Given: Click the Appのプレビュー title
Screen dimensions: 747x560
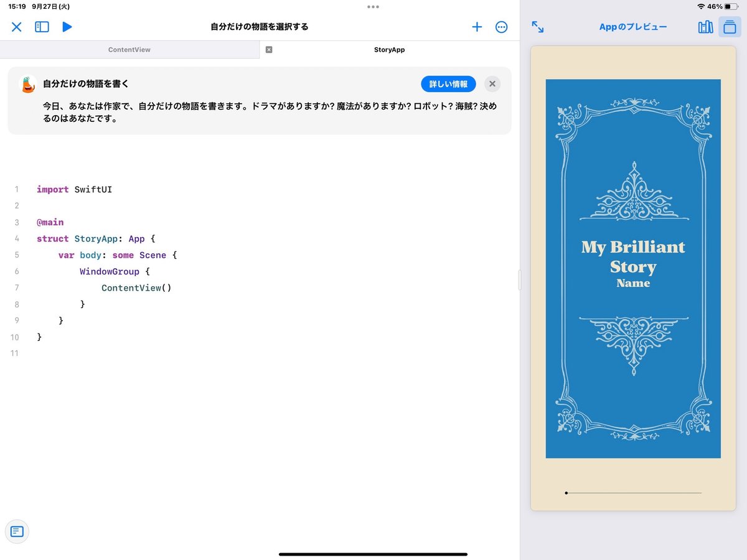Looking at the screenshot, I should tap(633, 27).
